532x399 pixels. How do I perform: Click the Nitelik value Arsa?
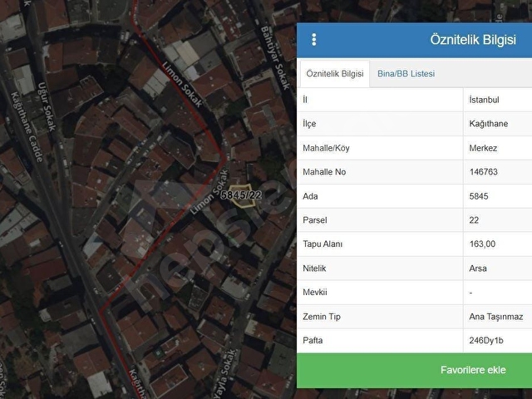pyautogui.click(x=478, y=268)
